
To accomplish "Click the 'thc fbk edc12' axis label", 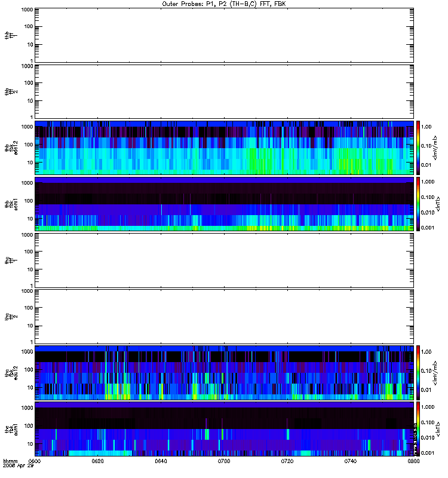I will [11, 373].
